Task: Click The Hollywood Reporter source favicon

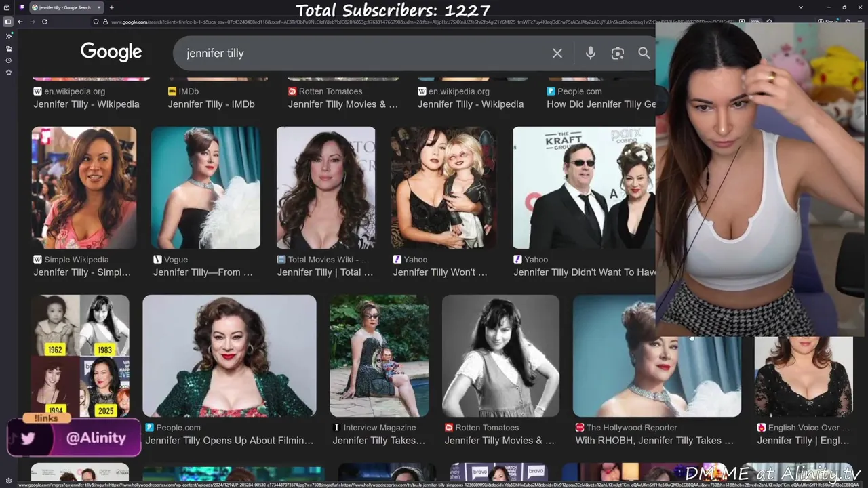Action: (x=580, y=428)
